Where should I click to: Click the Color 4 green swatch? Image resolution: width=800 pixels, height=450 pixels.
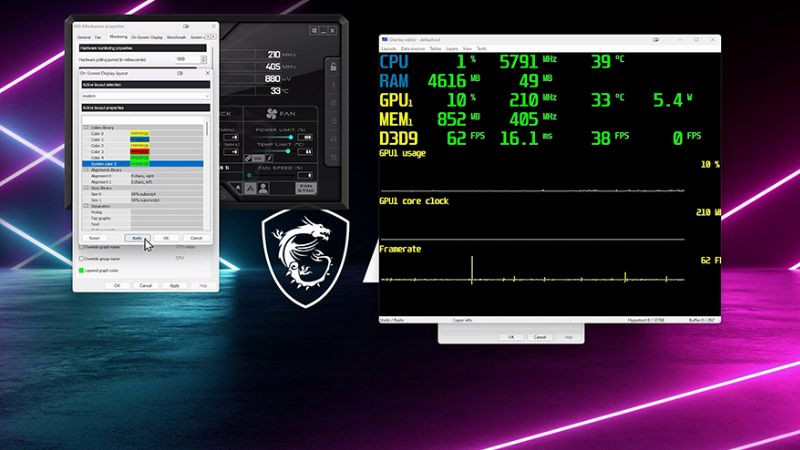(x=140, y=158)
